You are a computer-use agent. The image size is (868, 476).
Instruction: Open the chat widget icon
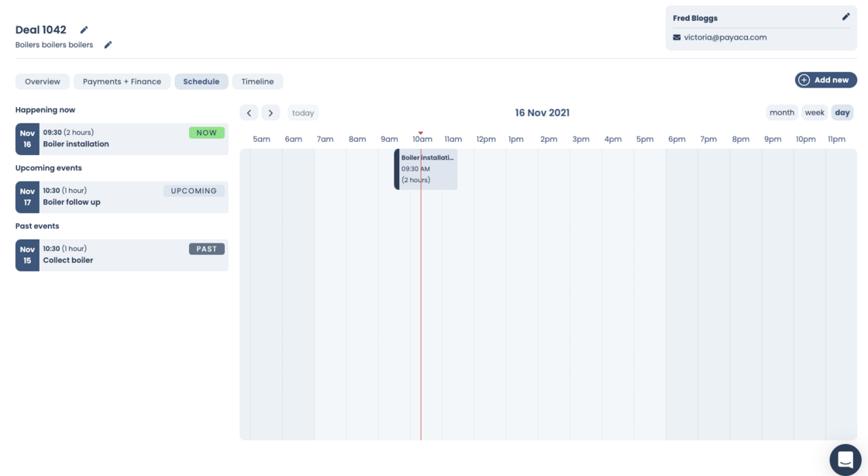845,458
